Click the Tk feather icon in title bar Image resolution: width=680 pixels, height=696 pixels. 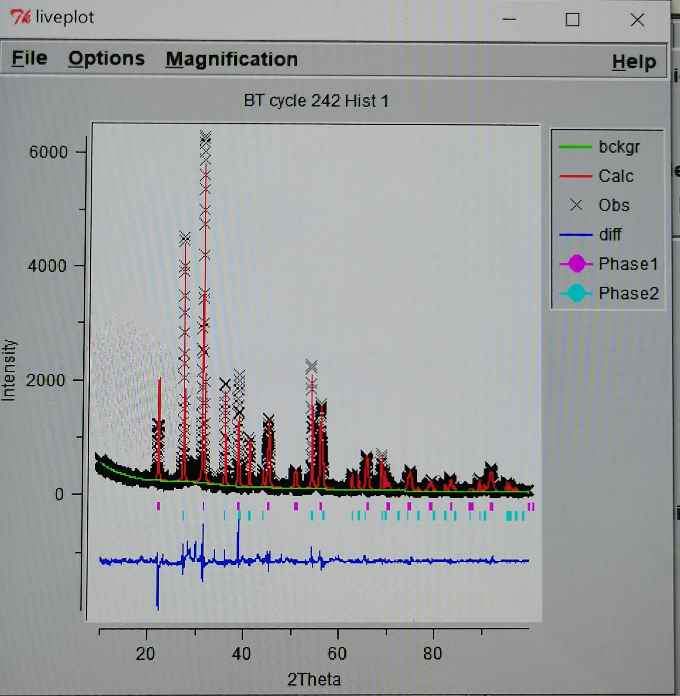click(x=18, y=19)
